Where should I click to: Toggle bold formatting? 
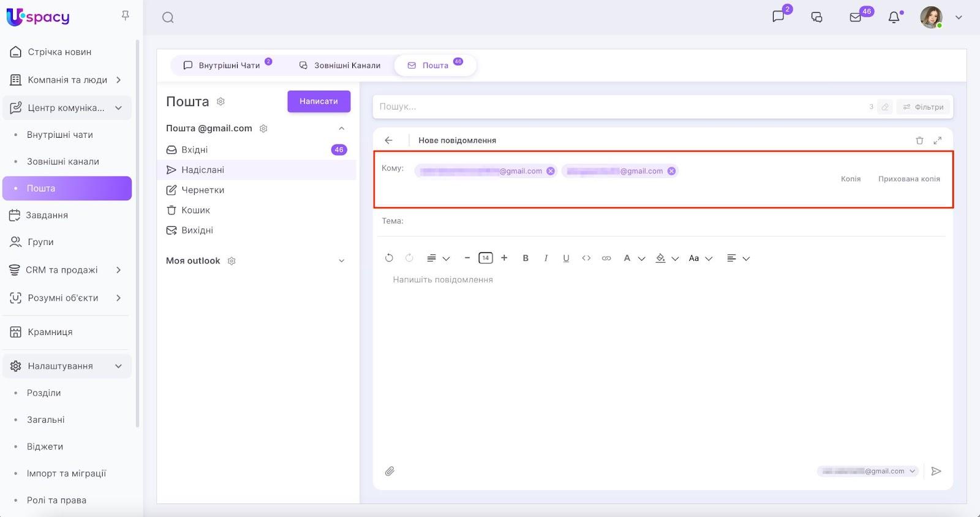526,258
